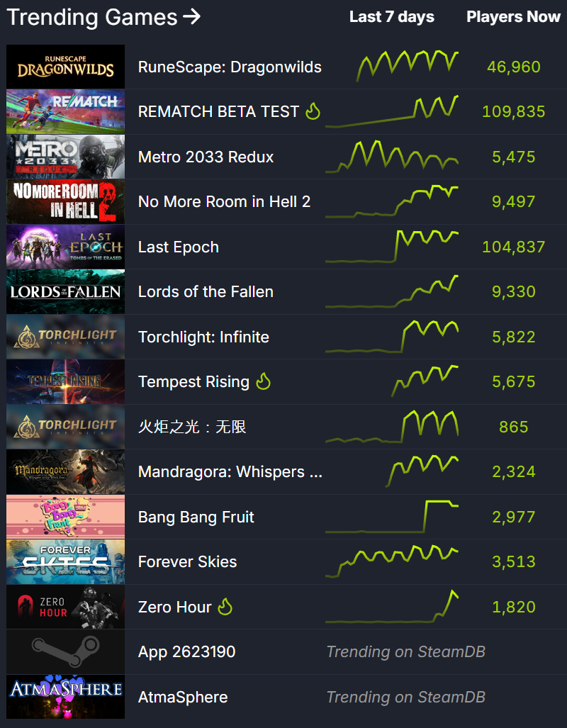Click the Steam logo placeholder for App 2623190
Viewport: 567px width, 728px height.
(x=65, y=652)
